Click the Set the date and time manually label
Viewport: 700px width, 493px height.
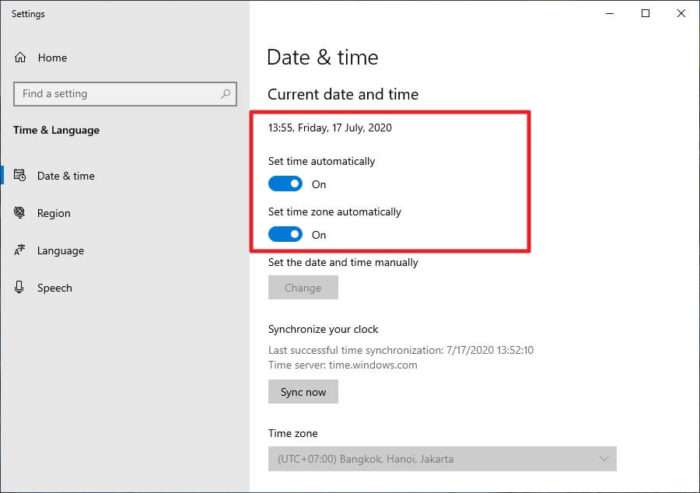point(343,263)
